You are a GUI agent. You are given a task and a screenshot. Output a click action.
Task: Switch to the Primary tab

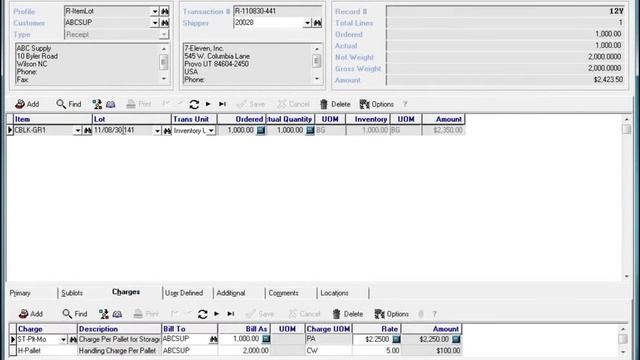pyautogui.click(x=20, y=293)
